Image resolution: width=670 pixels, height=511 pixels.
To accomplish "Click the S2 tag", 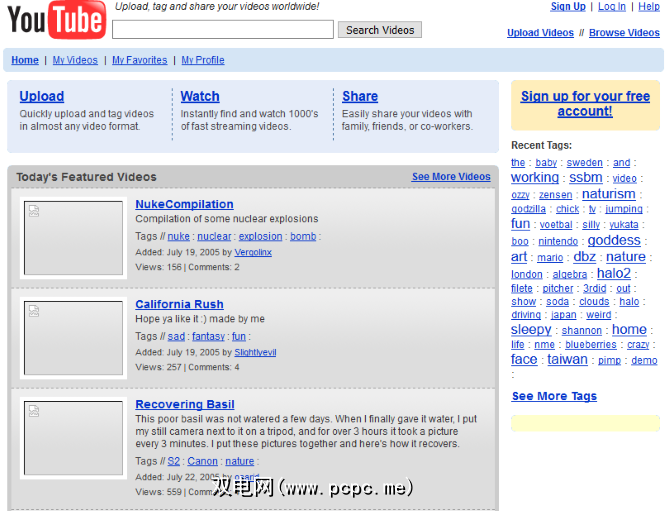I will point(173,461).
